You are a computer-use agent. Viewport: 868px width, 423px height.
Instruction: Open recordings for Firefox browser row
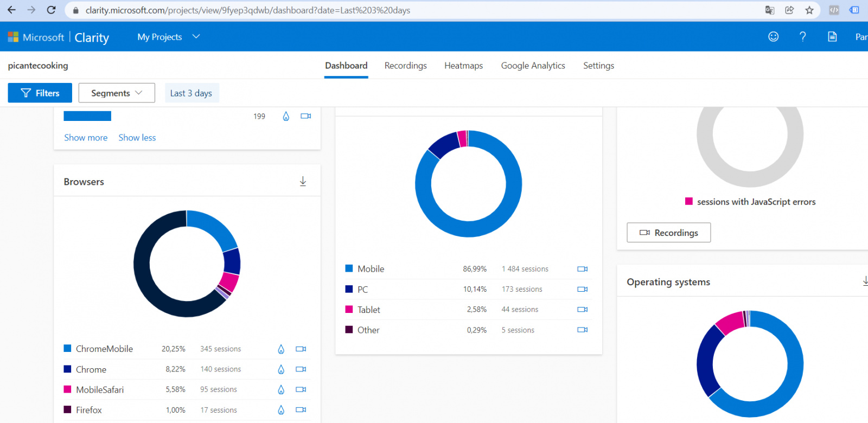[301, 410]
